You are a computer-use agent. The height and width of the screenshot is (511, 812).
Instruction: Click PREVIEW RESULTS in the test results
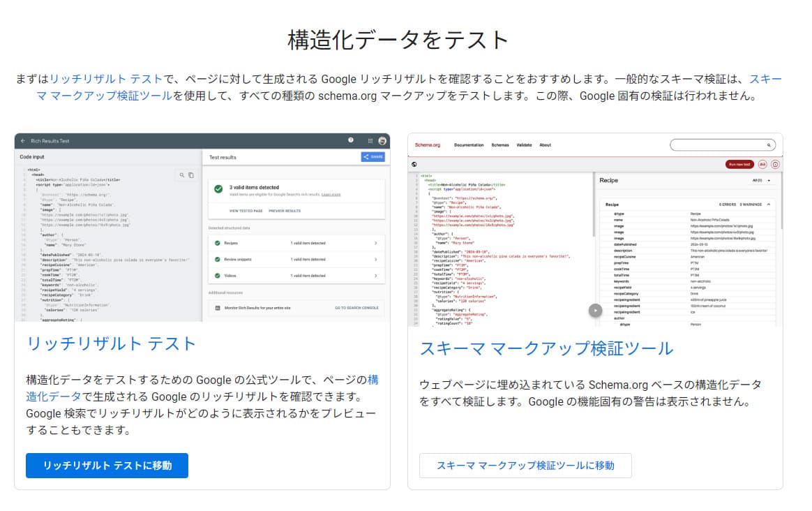point(285,211)
